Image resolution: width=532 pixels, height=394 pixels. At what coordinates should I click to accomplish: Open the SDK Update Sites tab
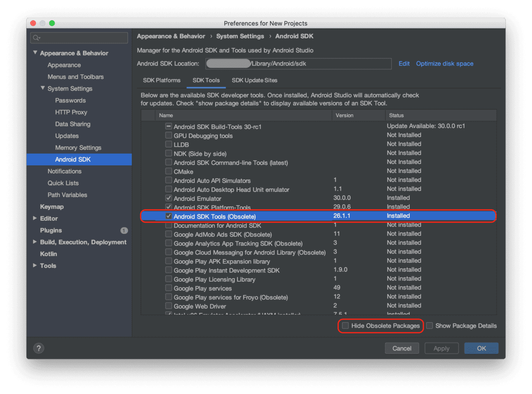click(x=254, y=80)
